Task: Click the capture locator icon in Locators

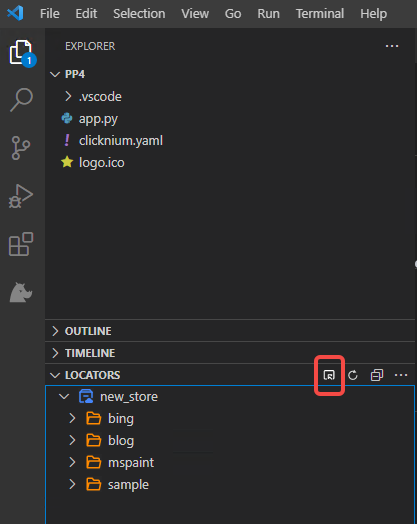Action: coord(329,375)
